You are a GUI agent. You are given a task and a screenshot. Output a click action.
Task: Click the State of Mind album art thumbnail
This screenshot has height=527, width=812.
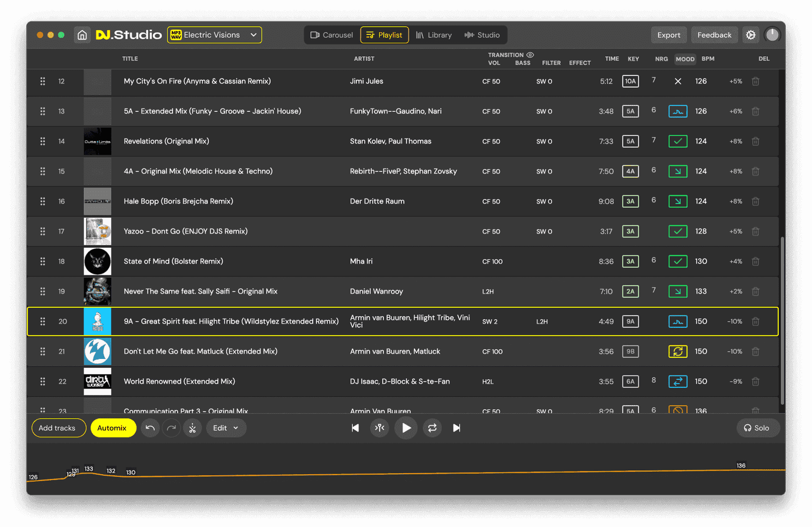click(x=97, y=261)
